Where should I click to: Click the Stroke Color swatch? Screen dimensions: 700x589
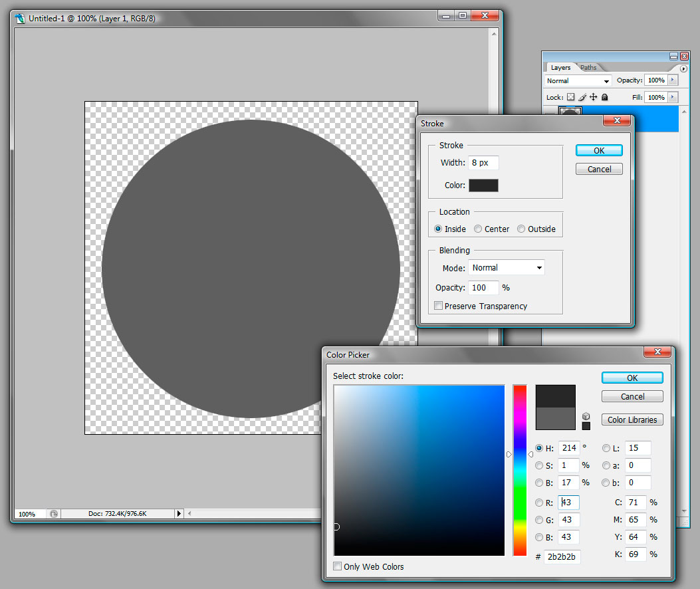point(483,185)
